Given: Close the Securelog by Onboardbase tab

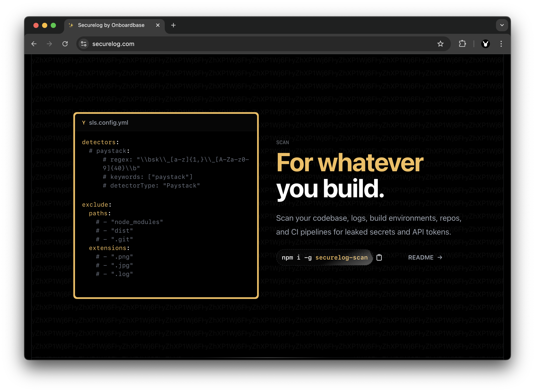Looking at the screenshot, I should [158, 25].
